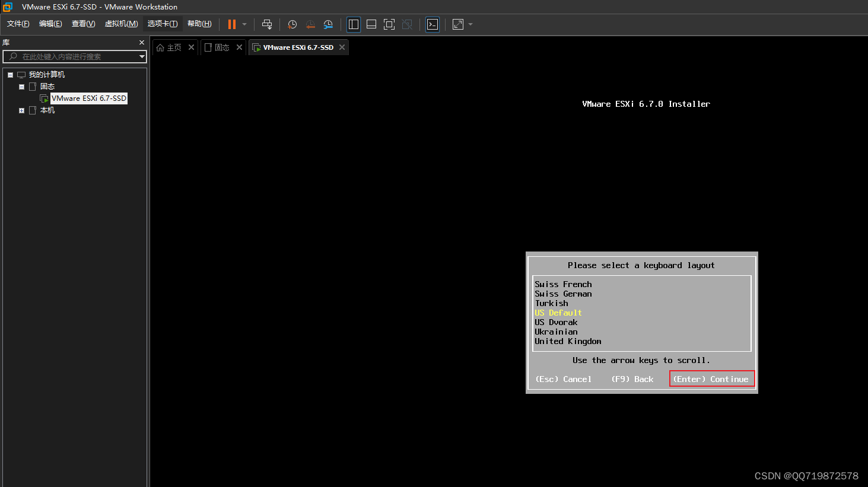Select US Default keyboard layout

click(558, 313)
